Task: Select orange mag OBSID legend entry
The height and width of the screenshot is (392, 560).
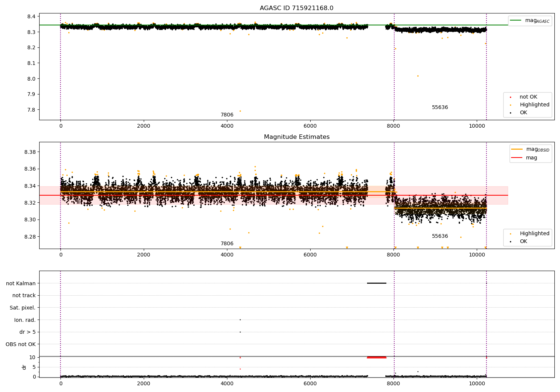Action: click(531, 149)
